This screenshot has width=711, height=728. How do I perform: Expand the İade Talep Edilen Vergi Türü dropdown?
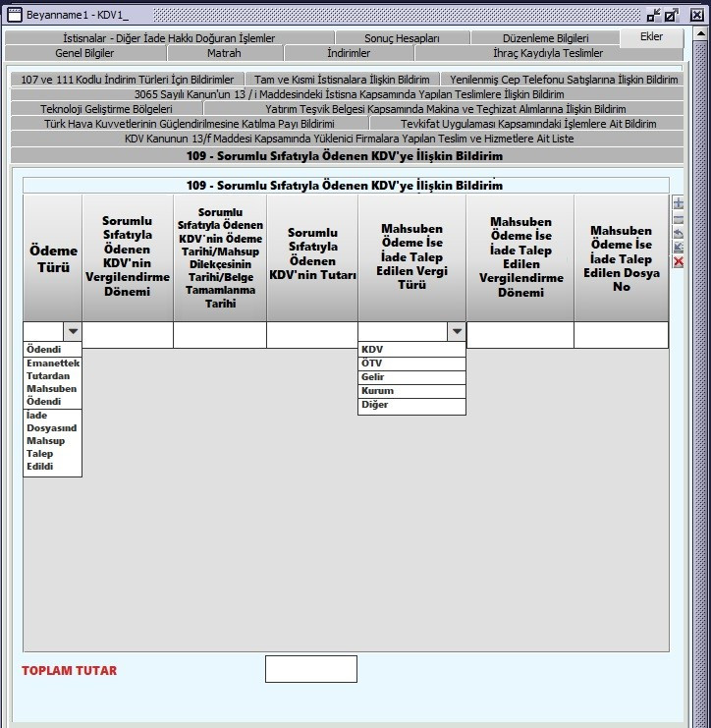456,333
